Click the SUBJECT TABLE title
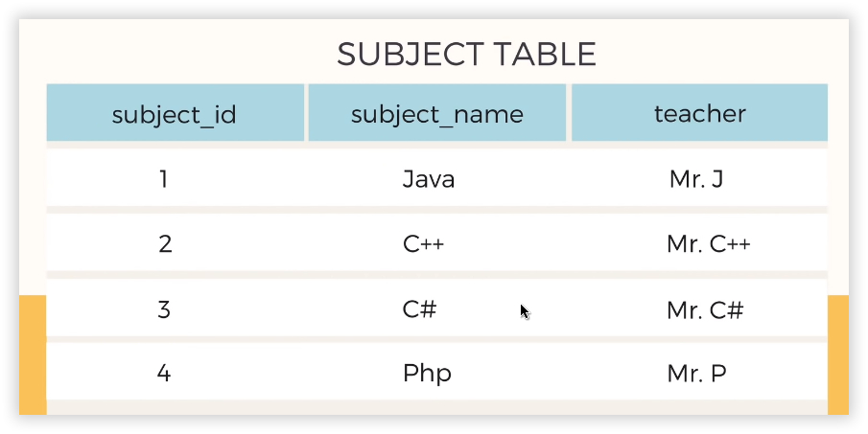 [466, 55]
